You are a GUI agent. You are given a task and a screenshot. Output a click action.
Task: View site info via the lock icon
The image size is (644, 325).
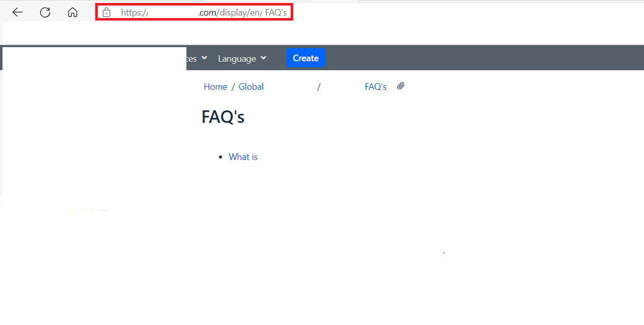[106, 13]
